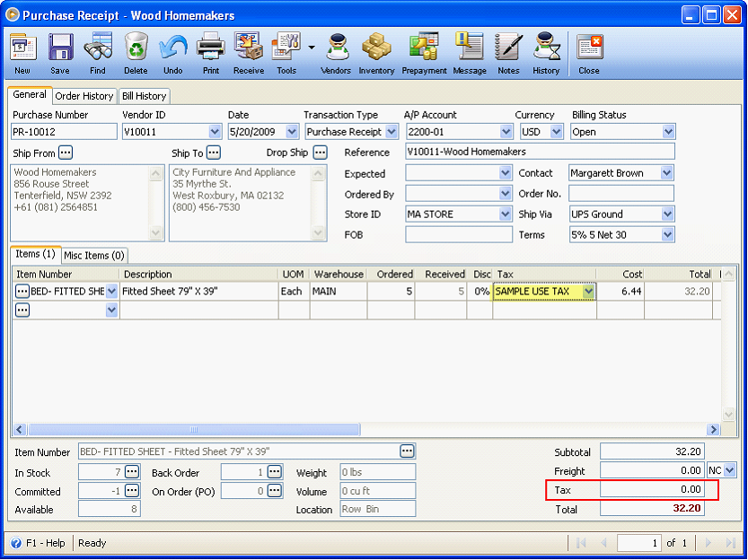Click the Item Number column header
The image size is (748, 560).
coord(66,274)
